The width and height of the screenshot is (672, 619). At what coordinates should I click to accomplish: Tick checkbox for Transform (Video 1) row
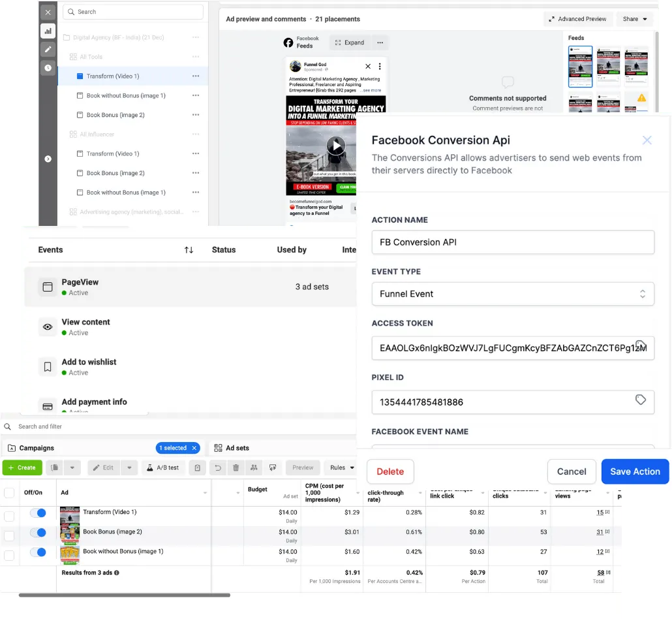(x=9, y=516)
